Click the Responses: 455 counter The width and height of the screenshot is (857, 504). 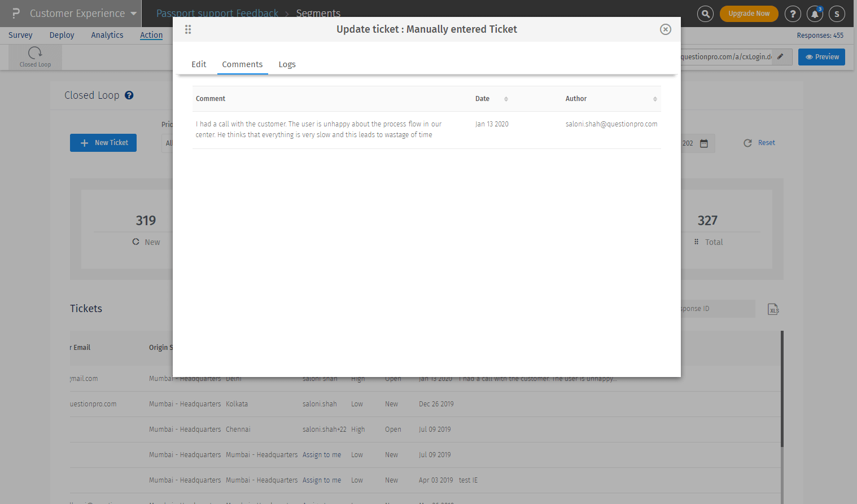(820, 35)
